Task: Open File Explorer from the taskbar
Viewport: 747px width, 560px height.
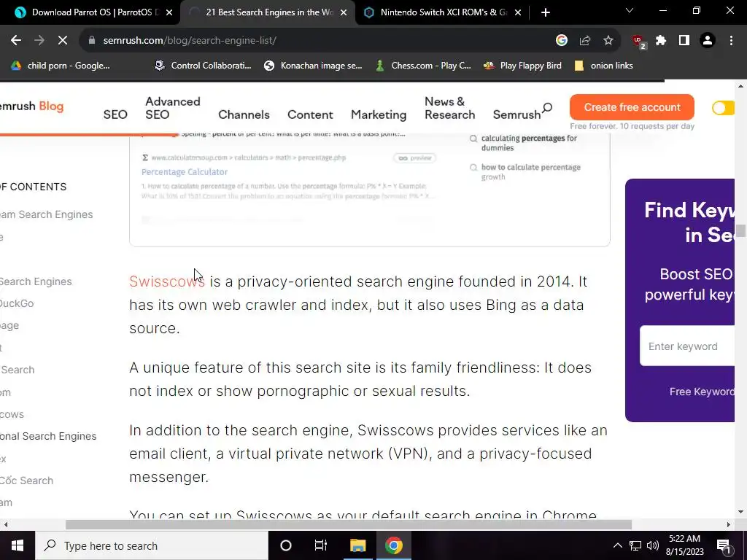Action: pyautogui.click(x=357, y=545)
